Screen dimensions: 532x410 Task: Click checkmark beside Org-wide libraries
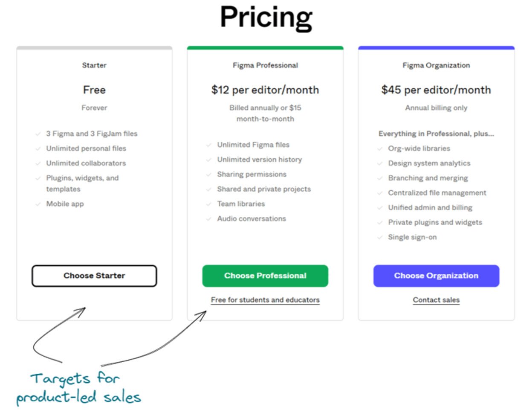point(380,148)
